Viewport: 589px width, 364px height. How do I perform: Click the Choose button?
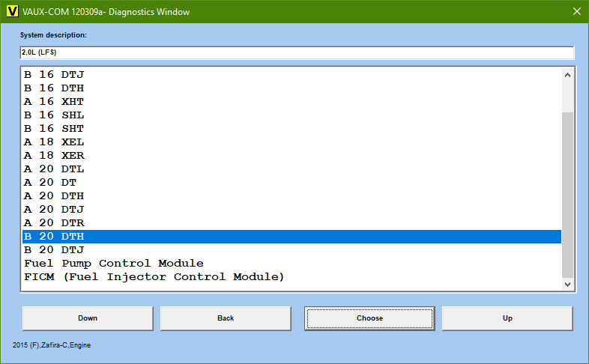coord(369,318)
